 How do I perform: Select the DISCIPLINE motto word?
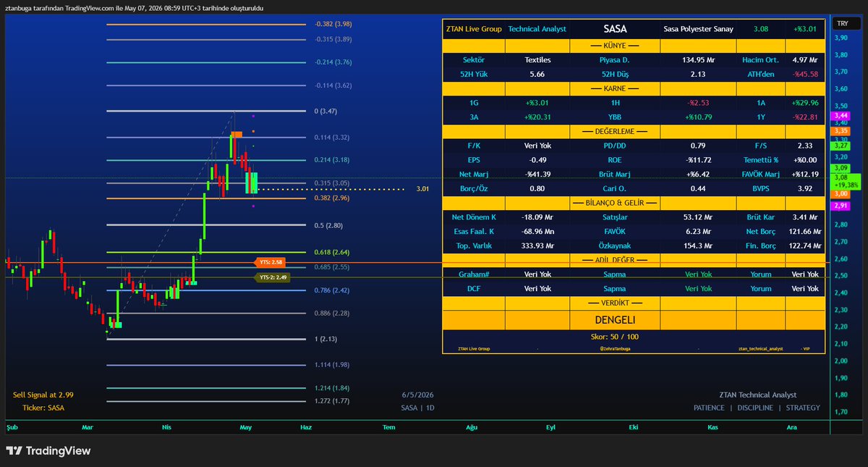(x=754, y=408)
